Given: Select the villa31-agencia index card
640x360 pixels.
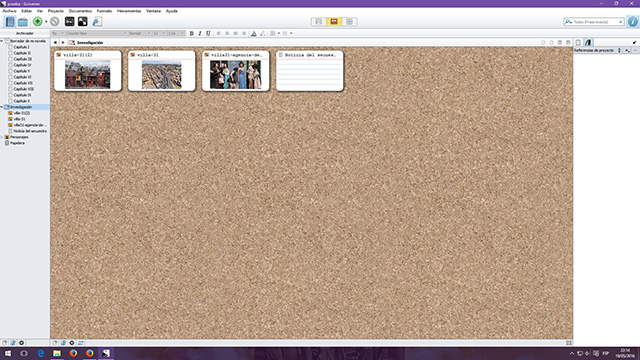Looking at the screenshot, I should 236,71.
